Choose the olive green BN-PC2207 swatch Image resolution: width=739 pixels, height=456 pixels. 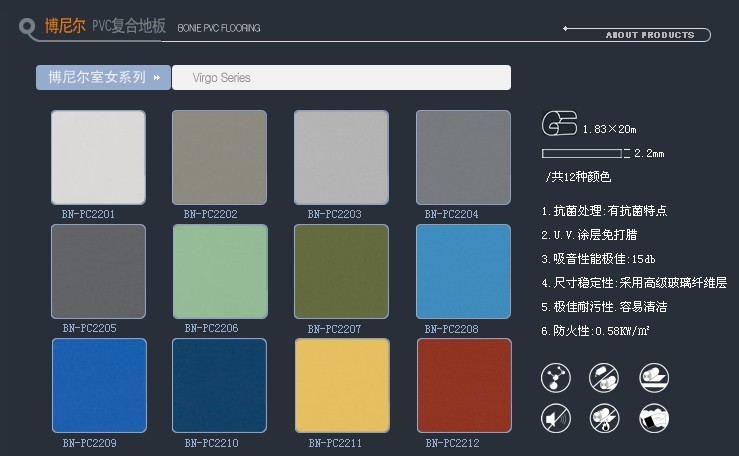(x=341, y=271)
